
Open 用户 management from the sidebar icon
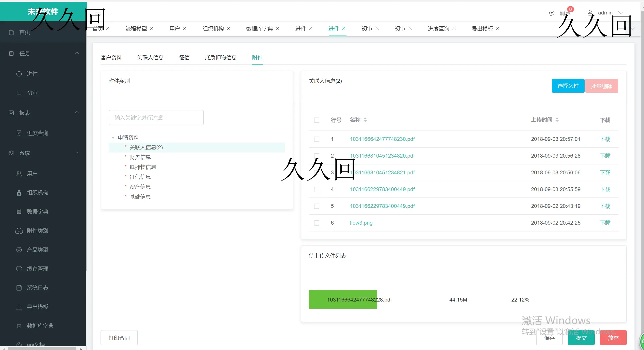click(19, 173)
